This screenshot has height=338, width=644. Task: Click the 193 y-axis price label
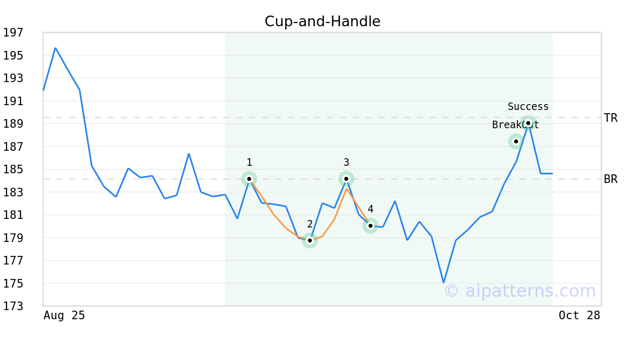click(13, 78)
